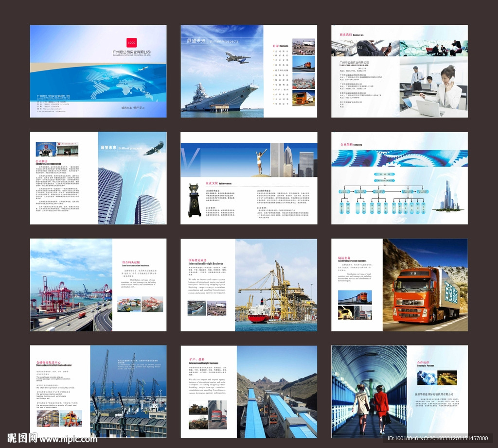Image resolution: width=498 pixels, height=448 pixels.
Task: Select the blue-roofed conveyor mine photo
Action: (277, 392)
